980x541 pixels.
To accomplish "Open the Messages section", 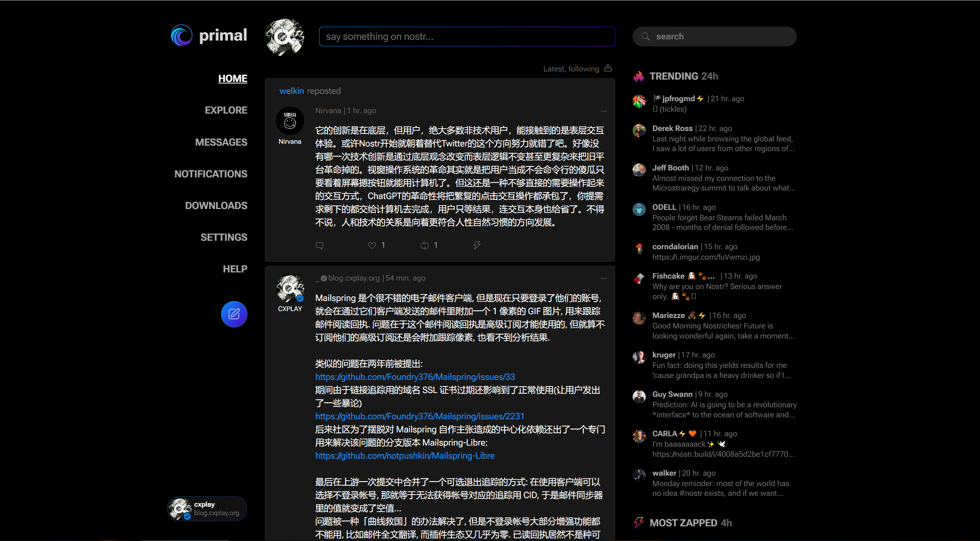I will [x=221, y=142].
